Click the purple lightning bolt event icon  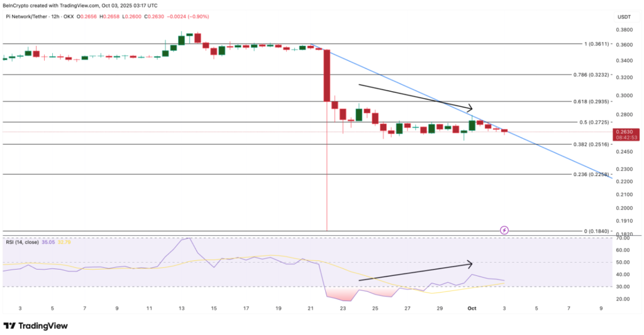pos(504,231)
